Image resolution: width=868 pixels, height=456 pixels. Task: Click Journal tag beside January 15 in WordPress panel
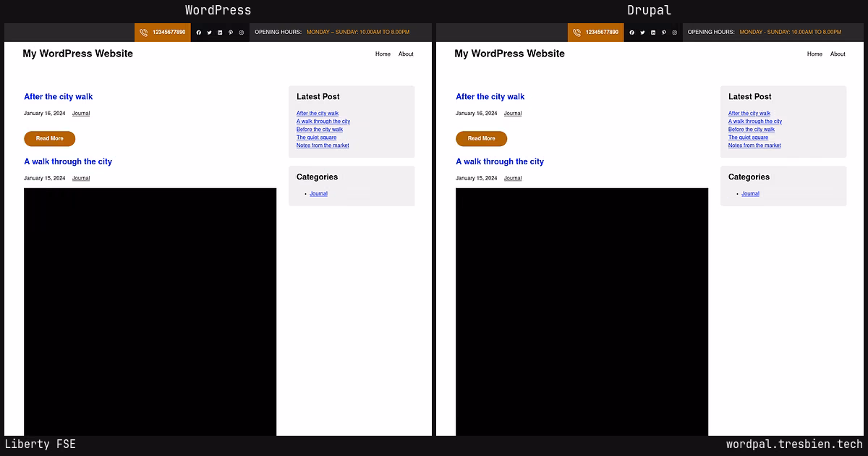[x=81, y=178]
